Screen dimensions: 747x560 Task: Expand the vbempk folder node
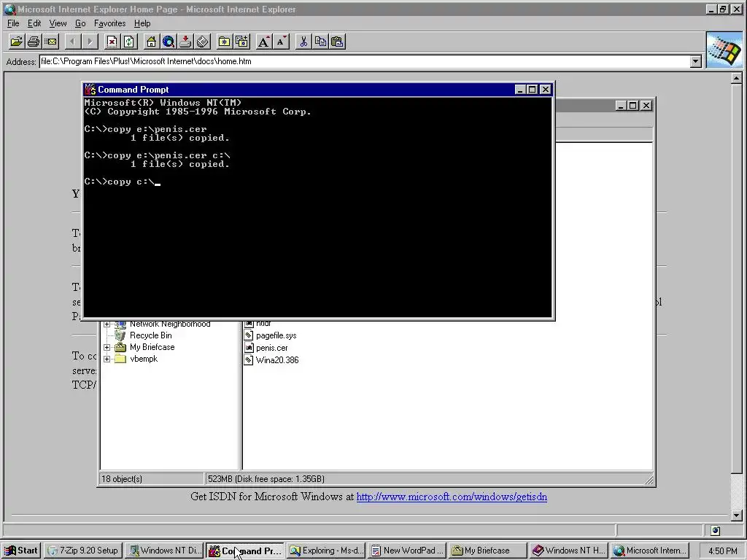click(x=107, y=359)
